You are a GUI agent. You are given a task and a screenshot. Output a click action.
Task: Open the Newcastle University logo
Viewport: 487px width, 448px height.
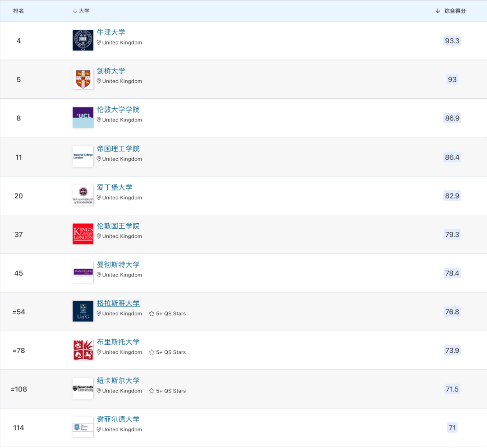[x=83, y=388]
